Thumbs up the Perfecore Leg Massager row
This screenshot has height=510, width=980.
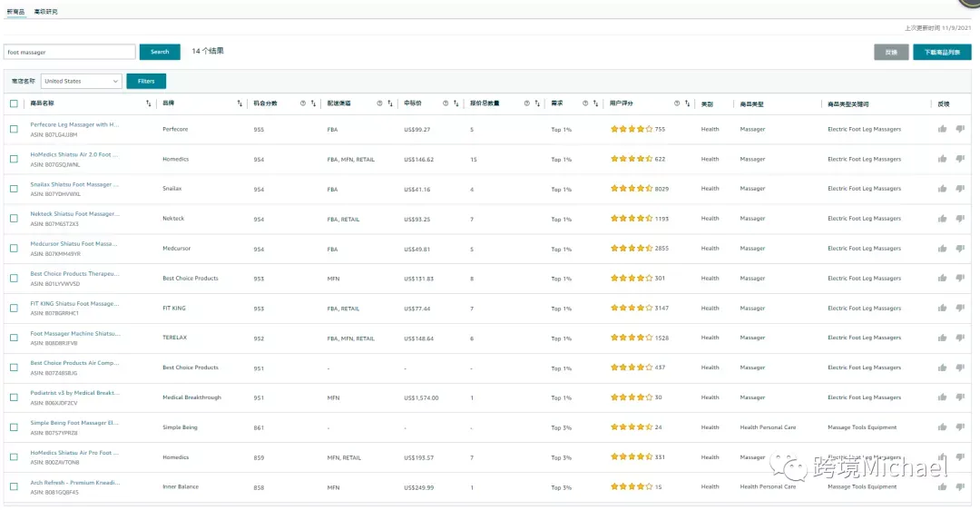pyautogui.click(x=942, y=129)
